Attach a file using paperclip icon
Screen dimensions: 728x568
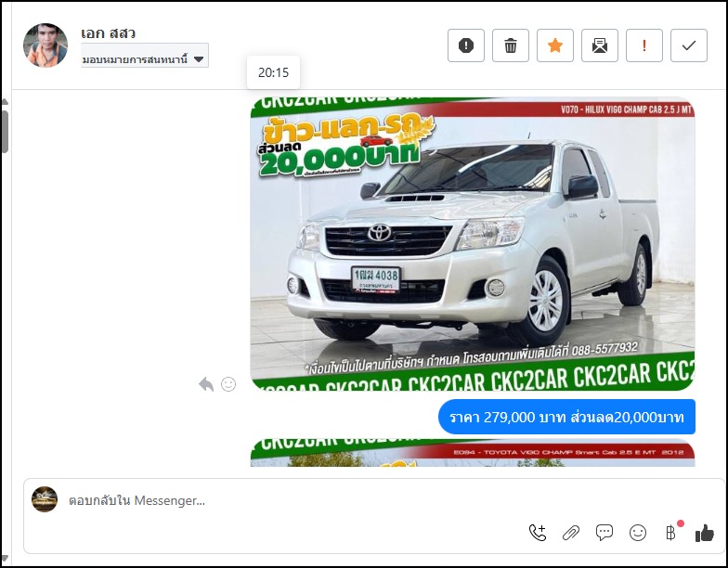tap(571, 533)
